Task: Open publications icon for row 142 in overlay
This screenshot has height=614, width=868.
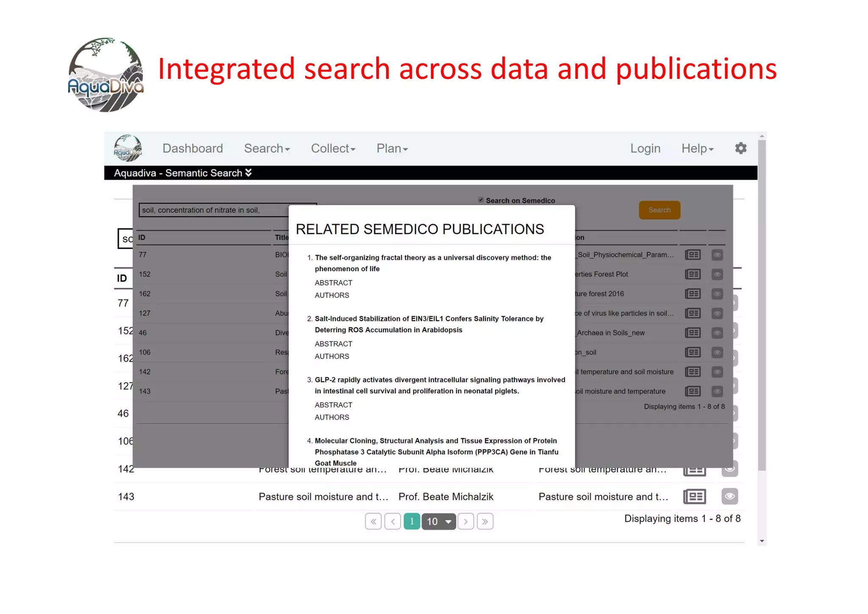Action: [x=693, y=372]
